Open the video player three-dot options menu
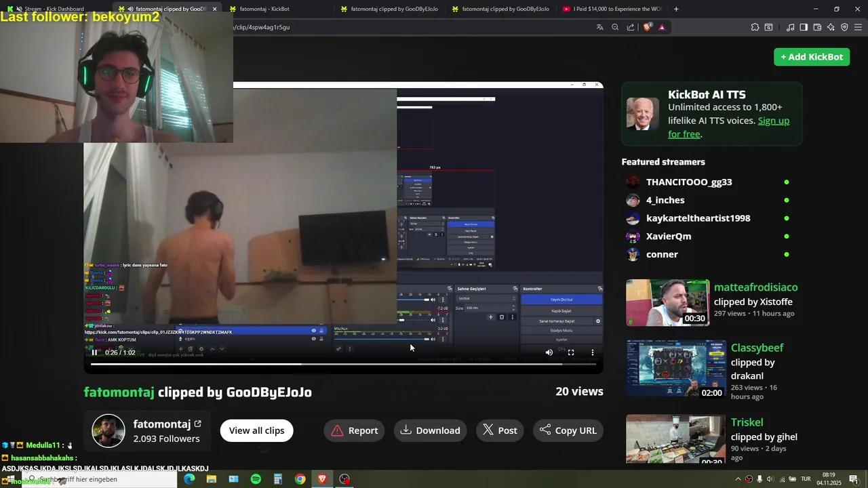The image size is (868, 488). tap(593, 352)
